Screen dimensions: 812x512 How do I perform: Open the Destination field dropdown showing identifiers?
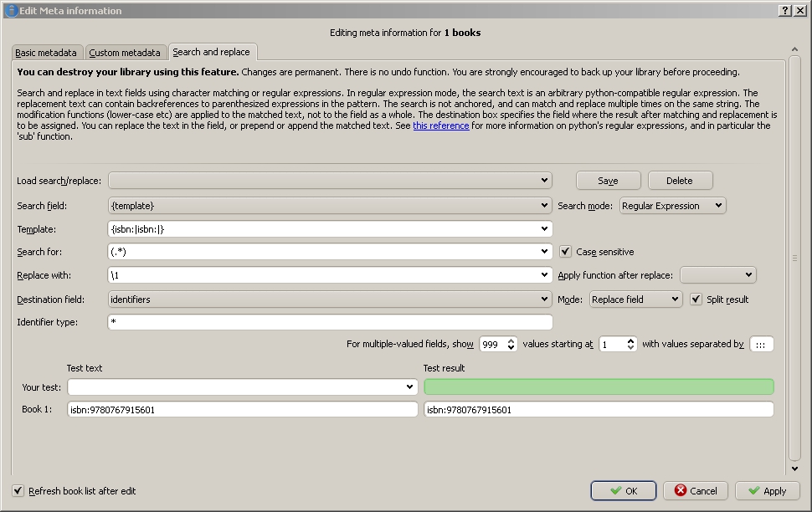coord(330,300)
